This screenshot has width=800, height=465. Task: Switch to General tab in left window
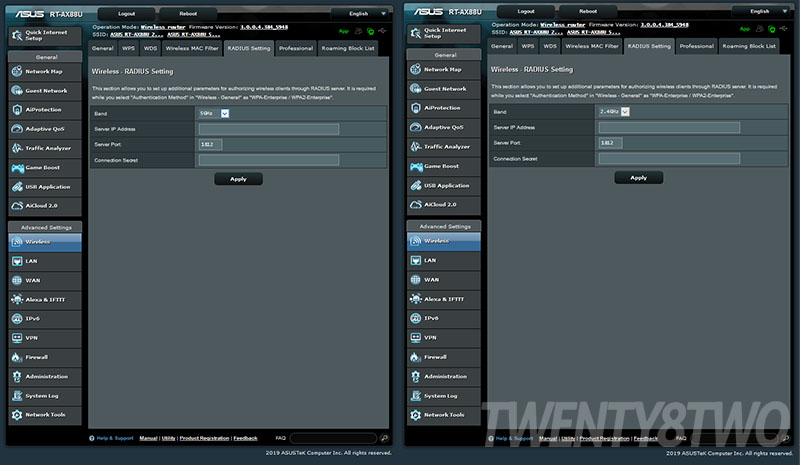tap(103, 48)
